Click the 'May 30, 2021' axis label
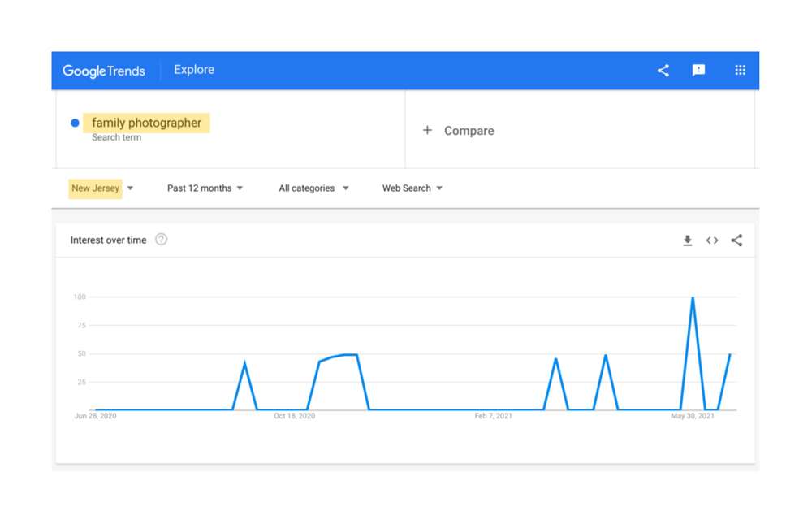This screenshot has height=524, width=812. (x=693, y=416)
